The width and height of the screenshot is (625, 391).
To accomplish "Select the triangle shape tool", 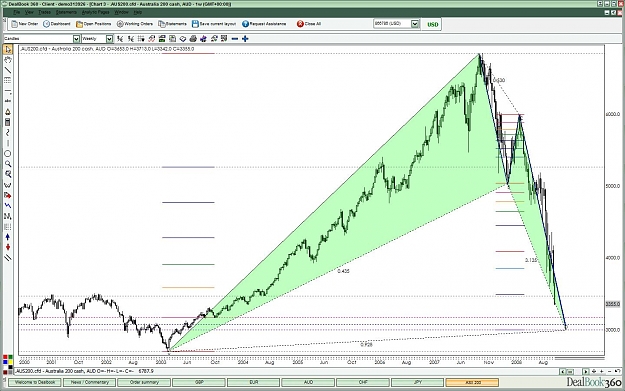I will click(x=8, y=112).
